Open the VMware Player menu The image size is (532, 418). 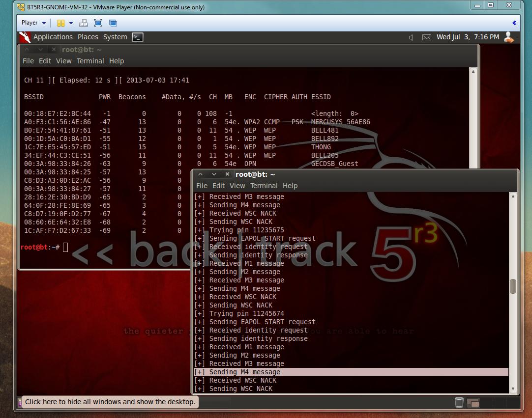(33, 23)
